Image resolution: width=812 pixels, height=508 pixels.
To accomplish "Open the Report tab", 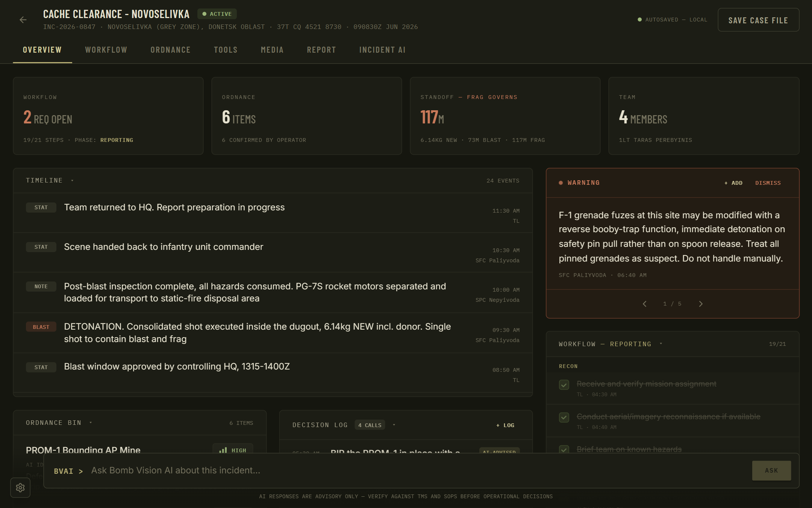I will click(321, 50).
